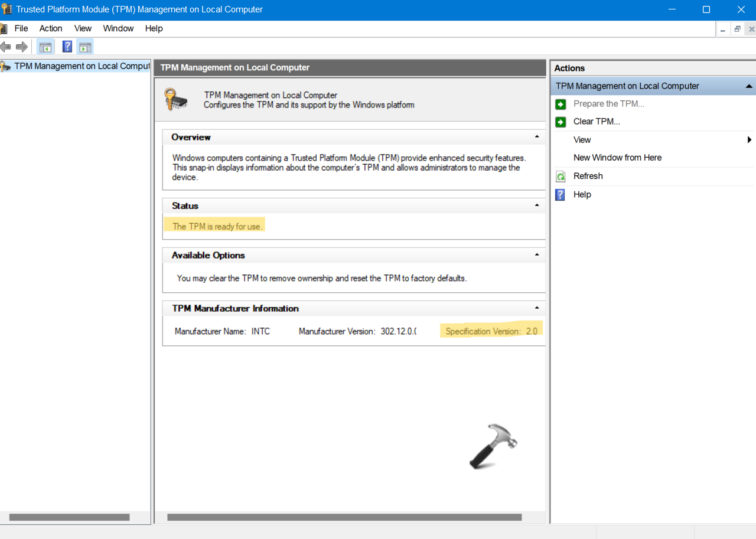The width and height of the screenshot is (756, 539).
Task: Click the Back arrow in the toolbar
Action: (6, 47)
